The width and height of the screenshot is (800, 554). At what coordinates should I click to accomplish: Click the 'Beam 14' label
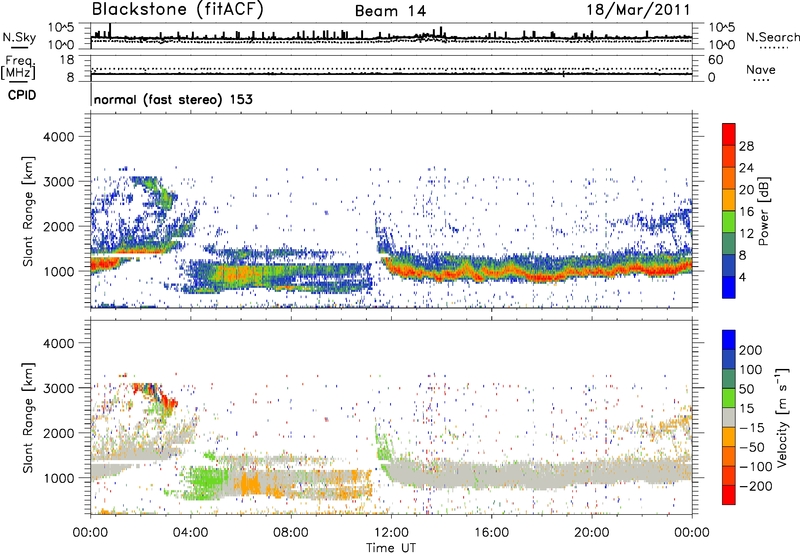390,11
